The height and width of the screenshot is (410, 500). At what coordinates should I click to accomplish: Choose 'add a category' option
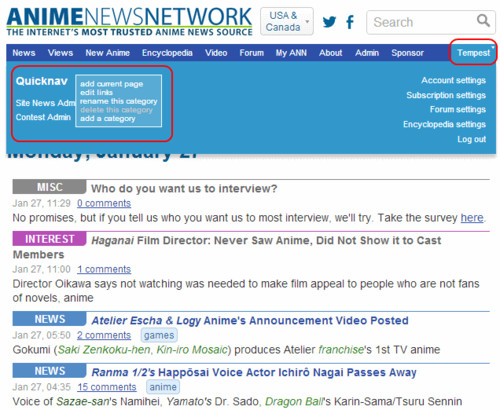click(107, 118)
